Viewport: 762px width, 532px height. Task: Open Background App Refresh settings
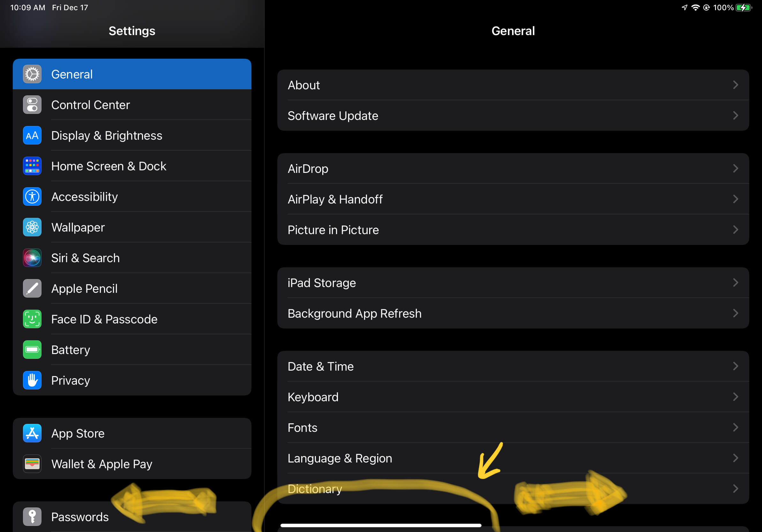click(x=512, y=314)
